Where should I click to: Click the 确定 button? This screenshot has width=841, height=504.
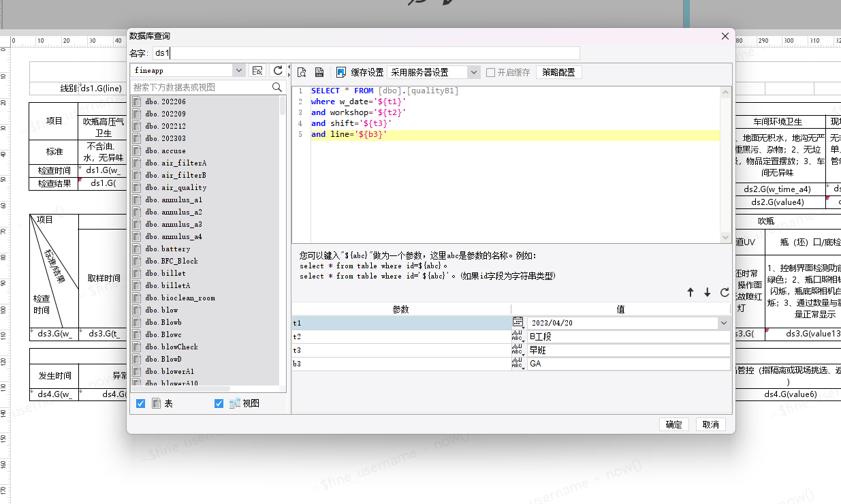point(674,424)
